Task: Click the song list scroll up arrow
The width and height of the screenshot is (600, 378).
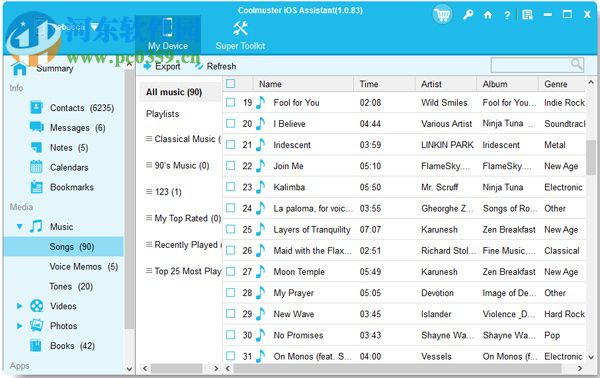Action: (591, 82)
